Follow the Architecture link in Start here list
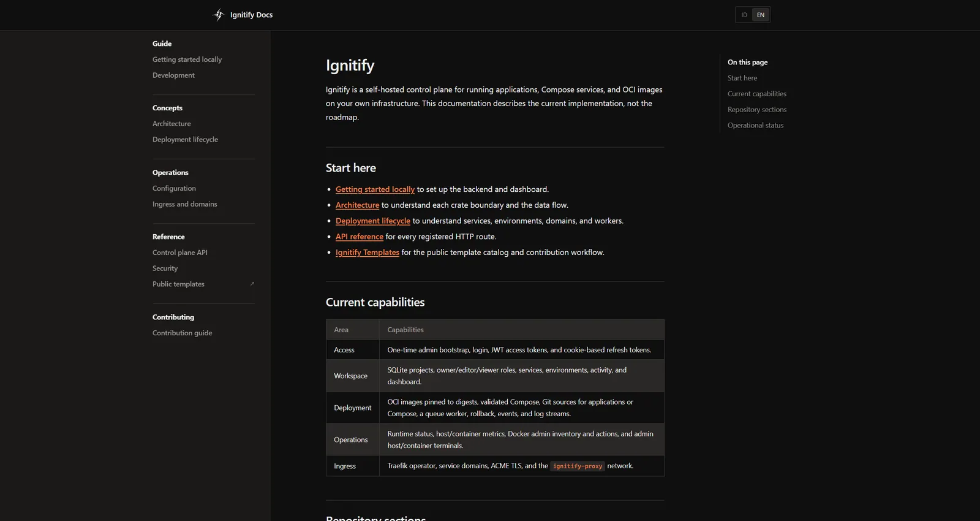 pos(357,205)
